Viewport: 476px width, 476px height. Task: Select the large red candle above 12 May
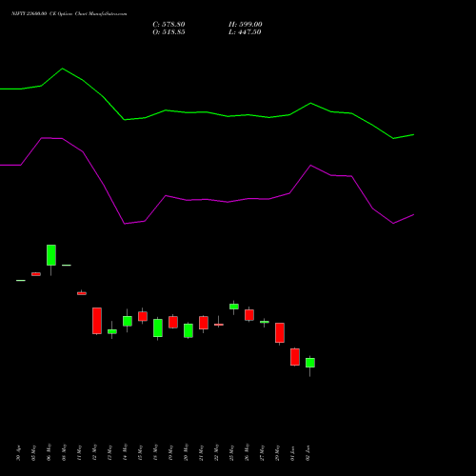97,321
